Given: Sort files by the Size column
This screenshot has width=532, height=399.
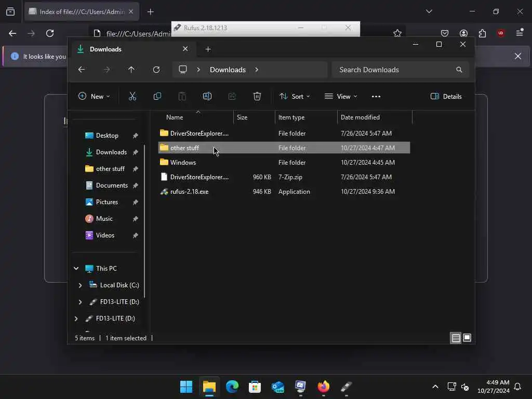Looking at the screenshot, I should [x=254, y=117].
